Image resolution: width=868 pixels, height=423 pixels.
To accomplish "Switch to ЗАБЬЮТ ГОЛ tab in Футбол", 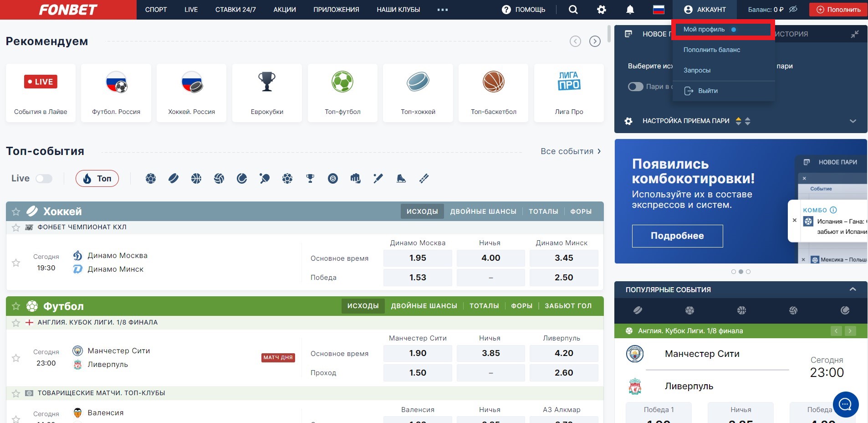I will click(x=568, y=306).
